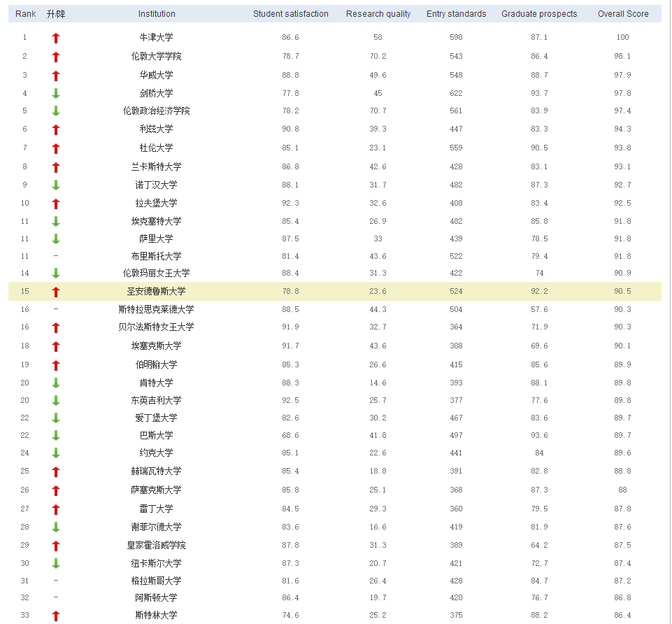
Task: Click the Graduate prospects column header
Action: click(x=539, y=14)
